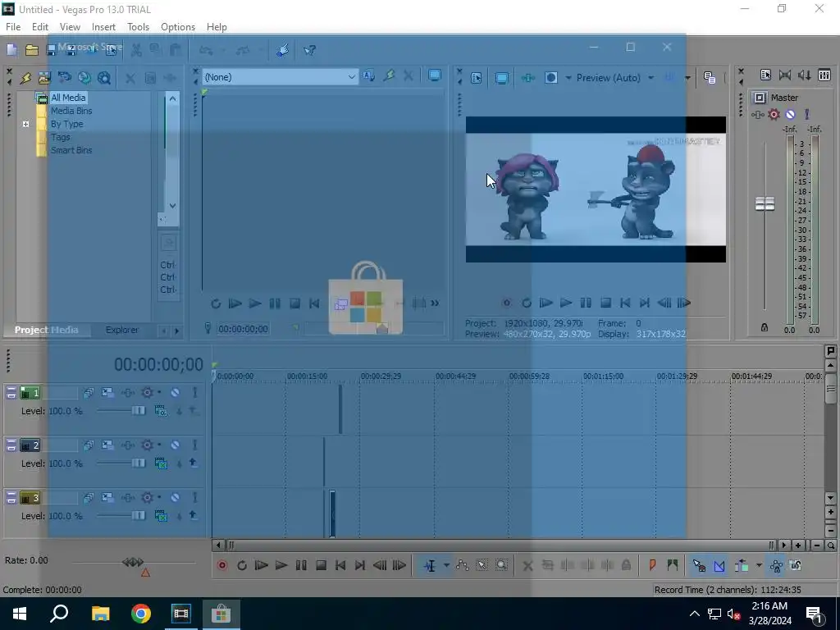Open the Insert menu

(x=103, y=27)
